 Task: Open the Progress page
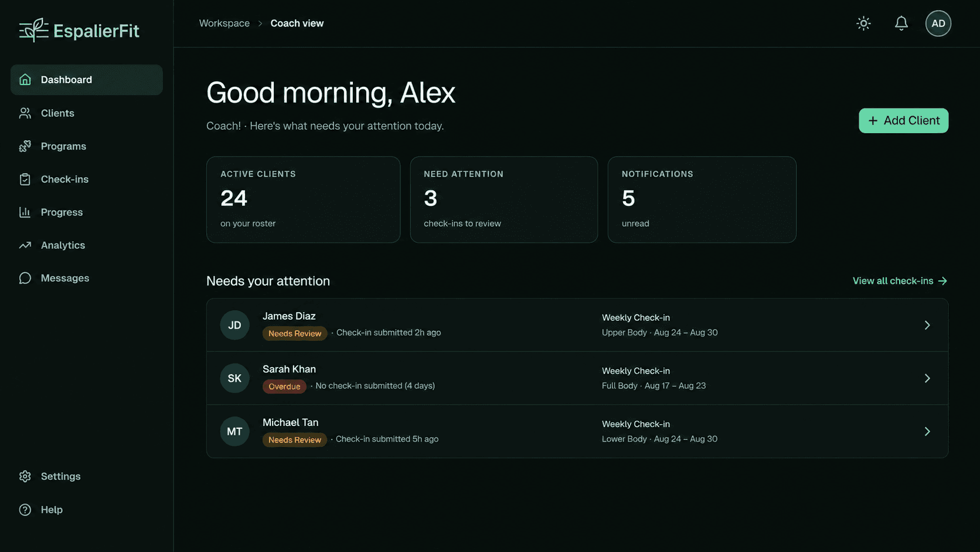coord(87,212)
